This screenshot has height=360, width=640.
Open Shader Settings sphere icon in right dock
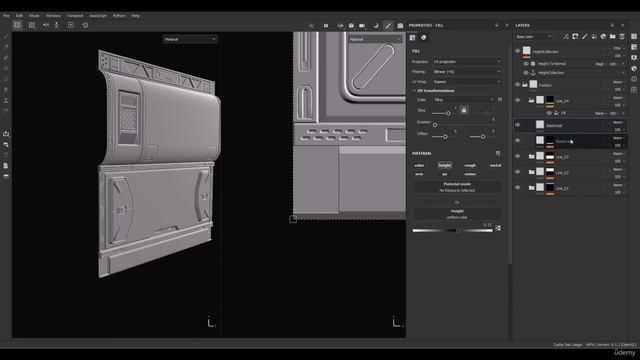(x=634, y=69)
